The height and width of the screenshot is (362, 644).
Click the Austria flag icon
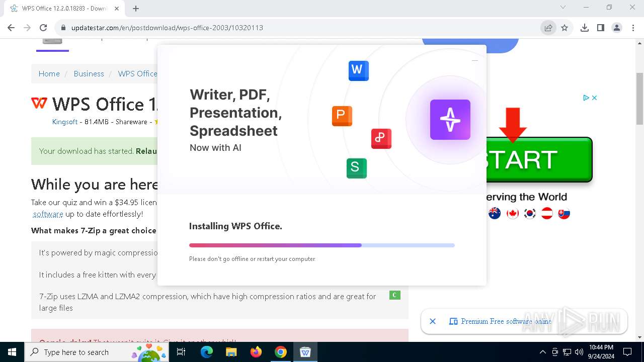547,213
